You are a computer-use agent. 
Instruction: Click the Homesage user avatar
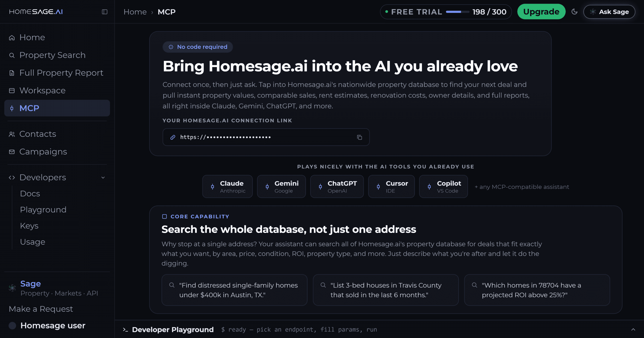click(x=12, y=326)
